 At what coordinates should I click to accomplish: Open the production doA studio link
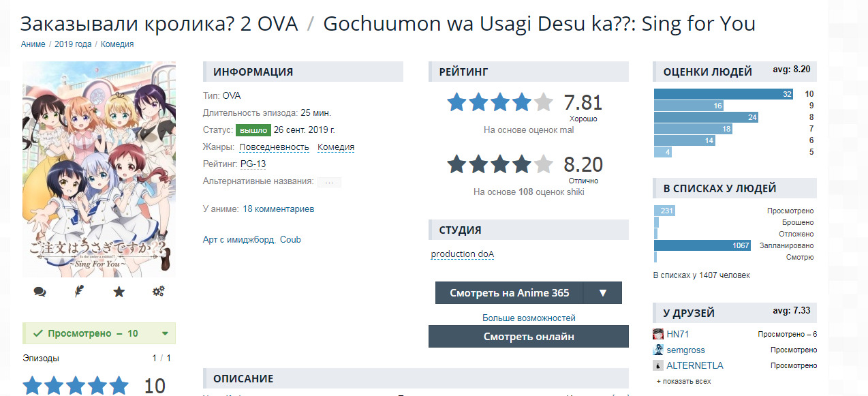(462, 254)
